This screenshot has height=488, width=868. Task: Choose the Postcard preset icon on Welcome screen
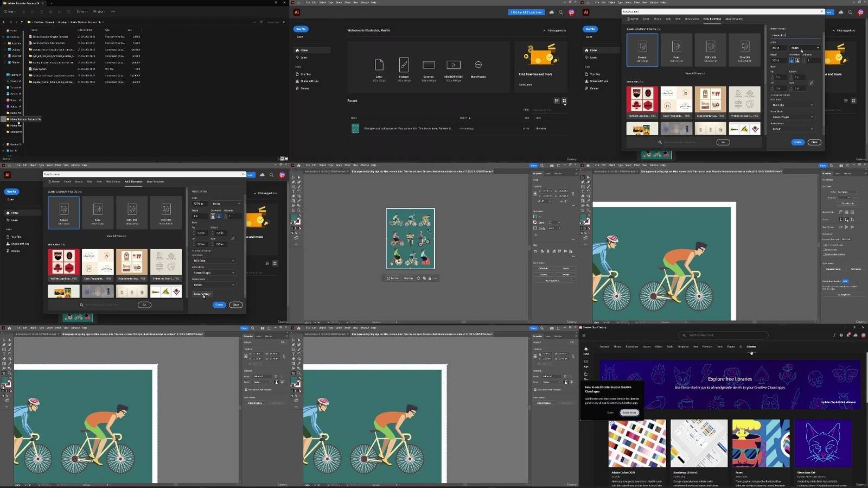coord(404,65)
